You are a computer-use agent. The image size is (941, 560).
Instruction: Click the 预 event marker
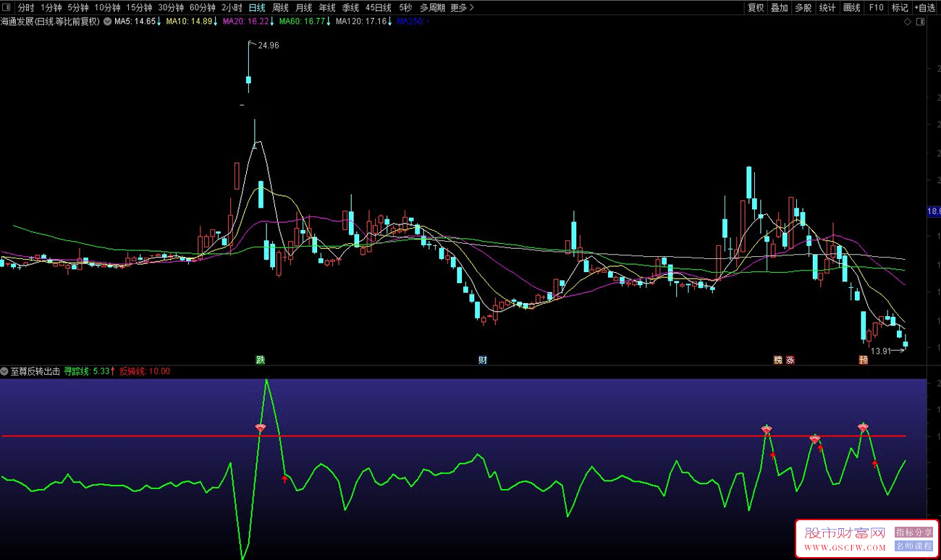864,360
